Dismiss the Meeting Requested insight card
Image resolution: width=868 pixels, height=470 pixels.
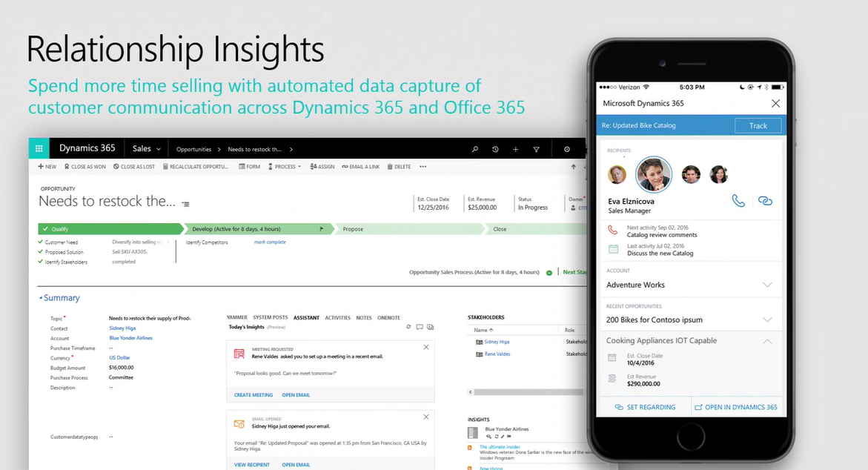[426, 346]
